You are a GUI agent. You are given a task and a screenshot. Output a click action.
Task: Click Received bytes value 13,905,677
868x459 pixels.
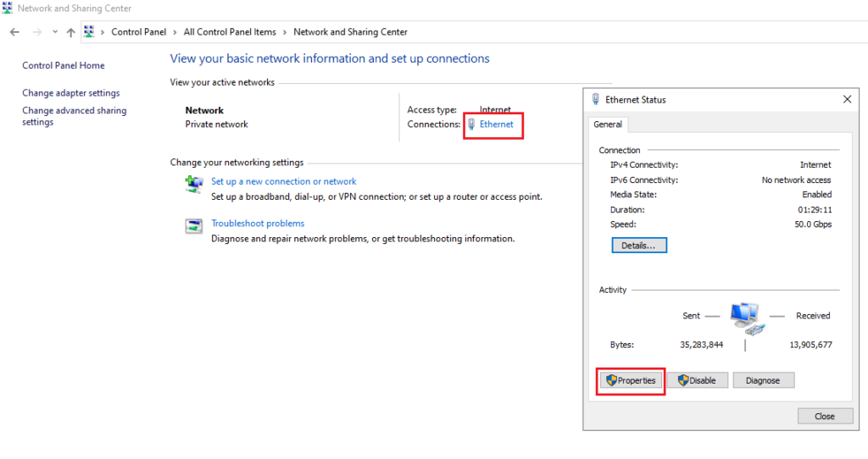810,345
